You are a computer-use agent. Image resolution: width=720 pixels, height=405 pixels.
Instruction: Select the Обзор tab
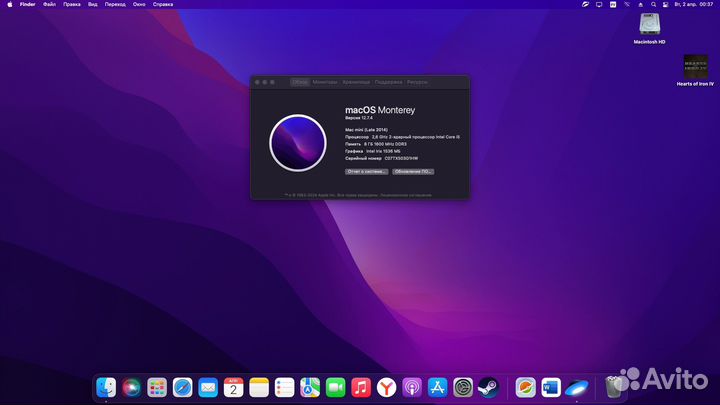300,82
